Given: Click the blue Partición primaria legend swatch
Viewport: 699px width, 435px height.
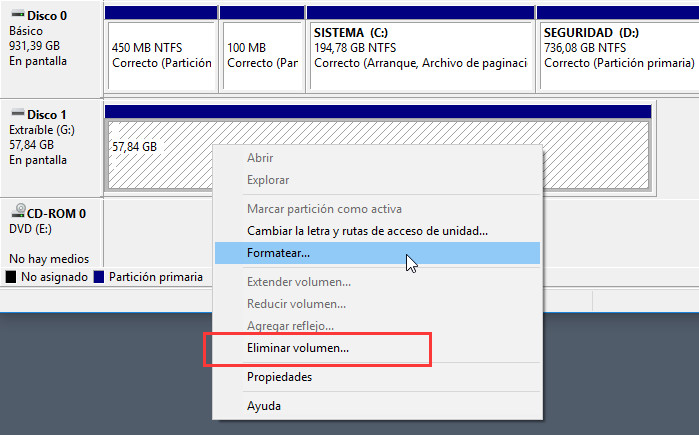Looking at the screenshot, I should click(x=98, y=277).
